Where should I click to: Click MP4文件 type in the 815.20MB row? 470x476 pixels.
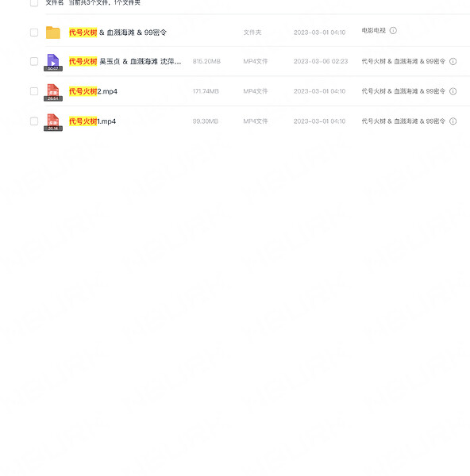click(256, 61)
